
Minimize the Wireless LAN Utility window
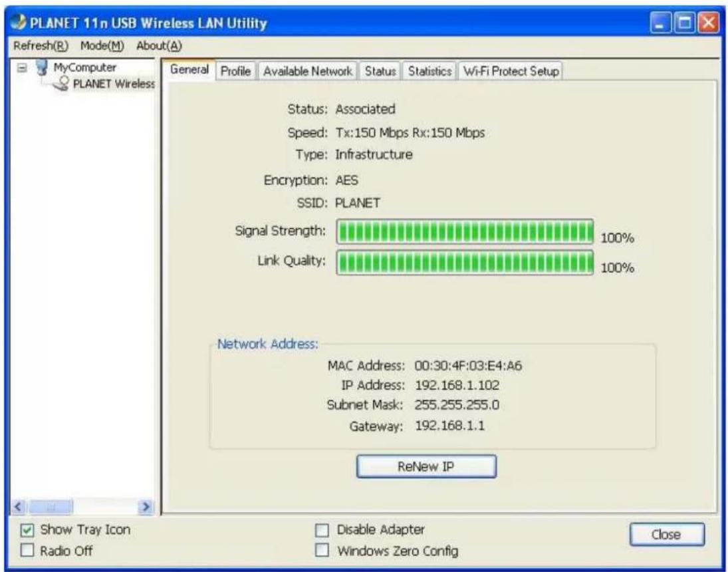[660, 24]
